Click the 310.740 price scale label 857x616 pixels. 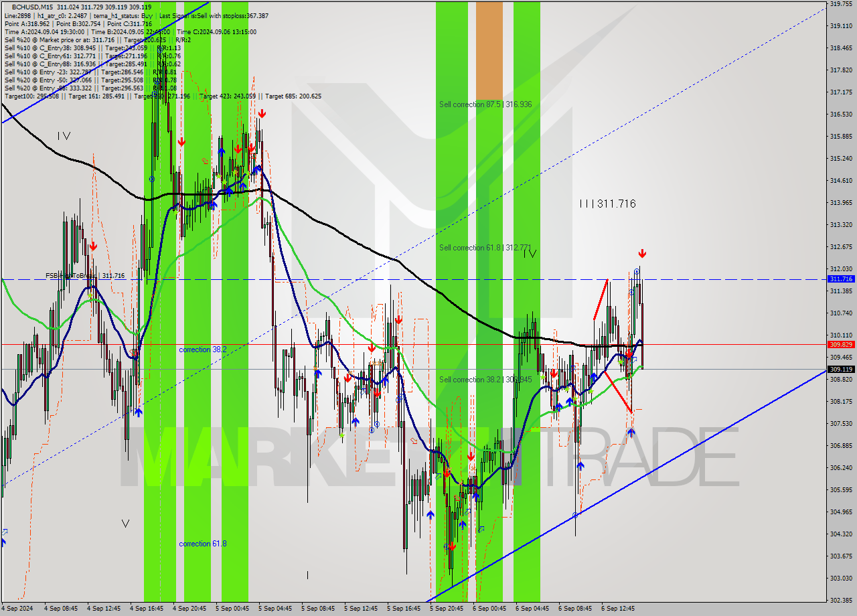point(841,313)
